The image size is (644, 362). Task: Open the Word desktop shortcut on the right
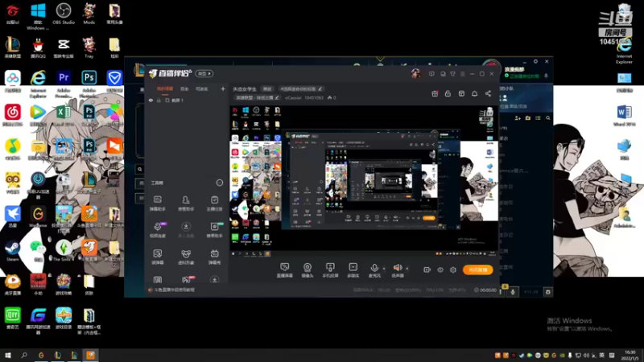click(624, 115)
